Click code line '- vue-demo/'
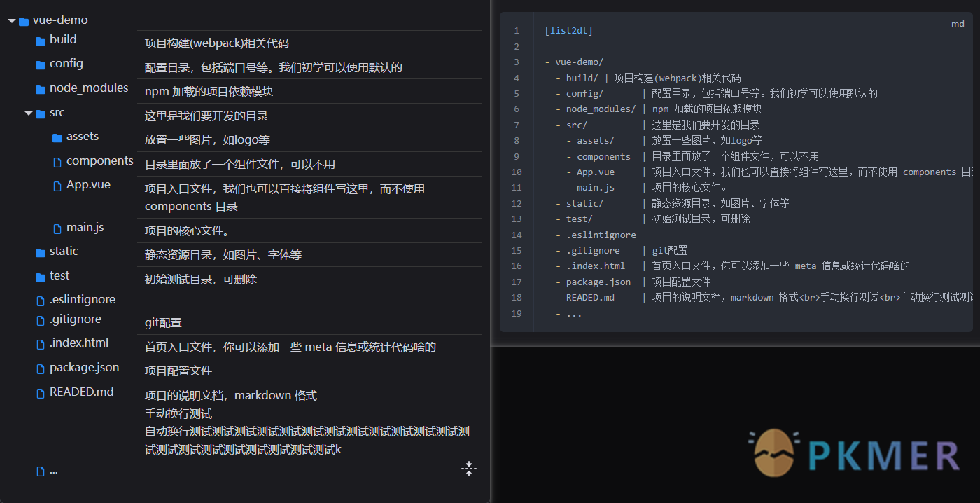Image resolution: width=980 pixels, height=503 pixels. click(574, 62)
